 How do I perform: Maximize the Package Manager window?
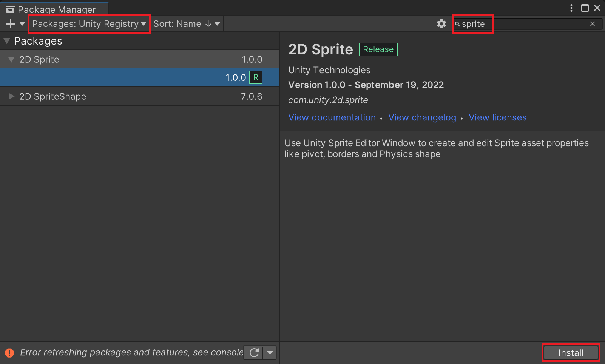point(585,8)
